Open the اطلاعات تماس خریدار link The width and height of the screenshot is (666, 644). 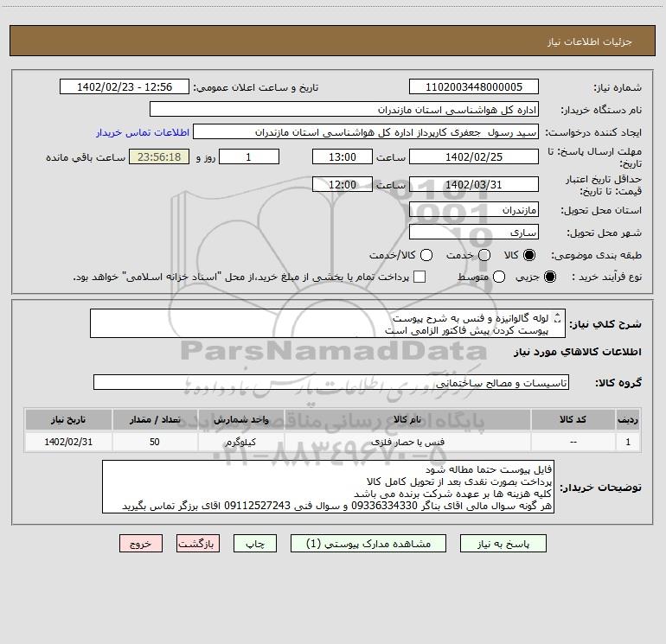tap(143, 132)
